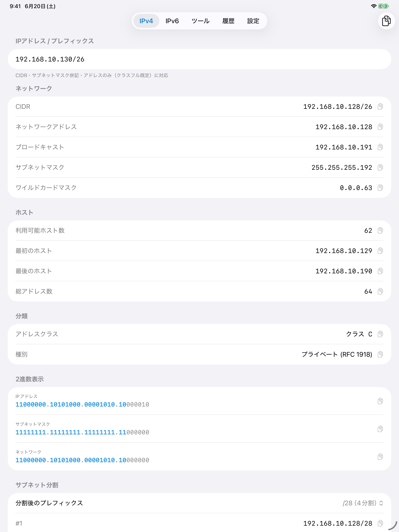Tap the copy-all icon at top right
This screenshot has width=399, height=532.
click(x=386, y=21)
